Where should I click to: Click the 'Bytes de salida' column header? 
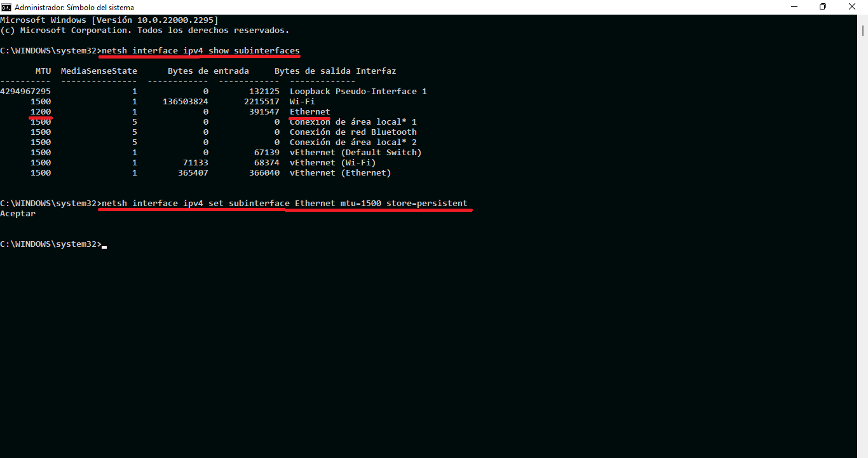313,71
